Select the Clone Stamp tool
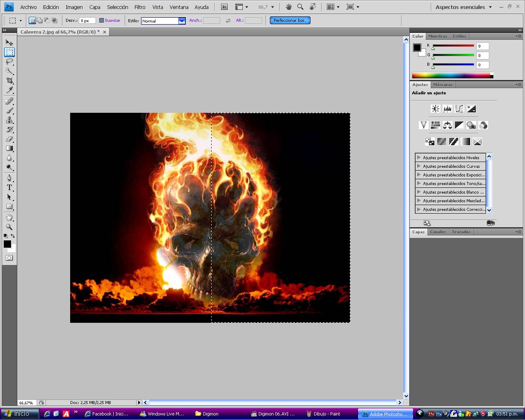 (x=9, y=120)
